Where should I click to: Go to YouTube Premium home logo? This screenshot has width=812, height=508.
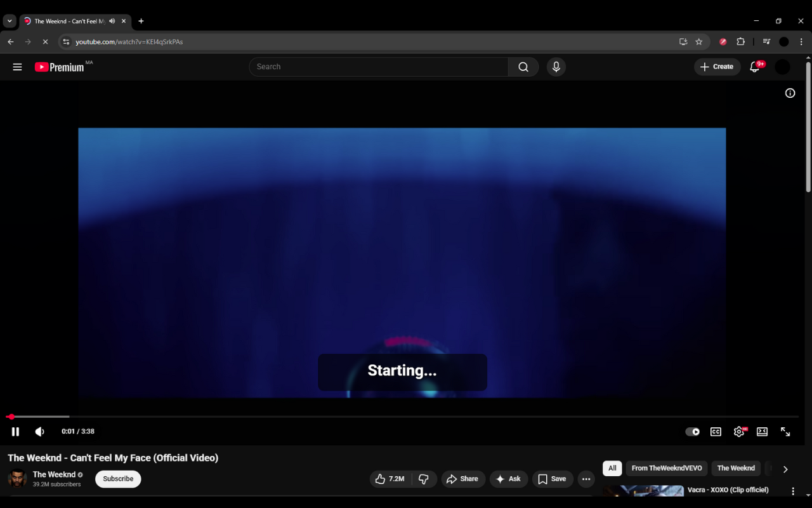pyautogui.click(x=59, y=67)
